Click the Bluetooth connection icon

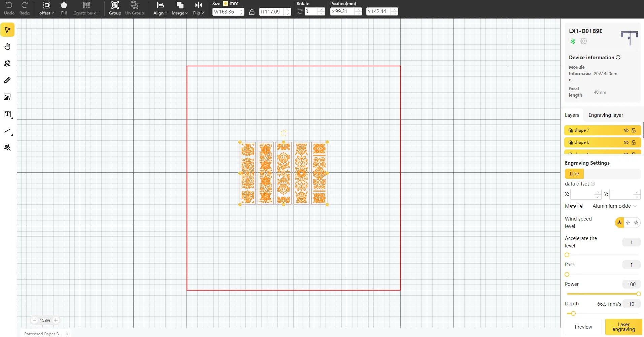point(573,41)
